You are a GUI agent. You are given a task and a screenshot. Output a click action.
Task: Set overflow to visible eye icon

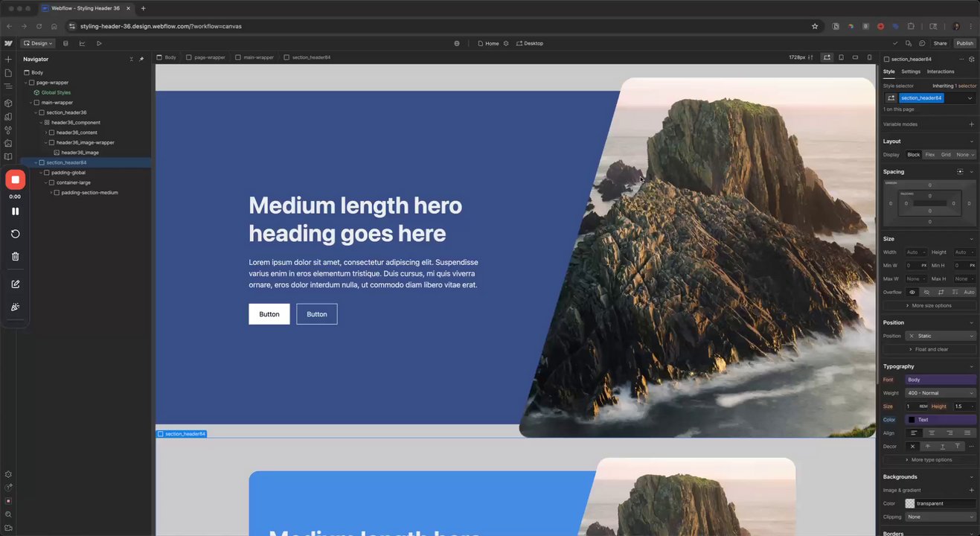[x=912, y=293]
